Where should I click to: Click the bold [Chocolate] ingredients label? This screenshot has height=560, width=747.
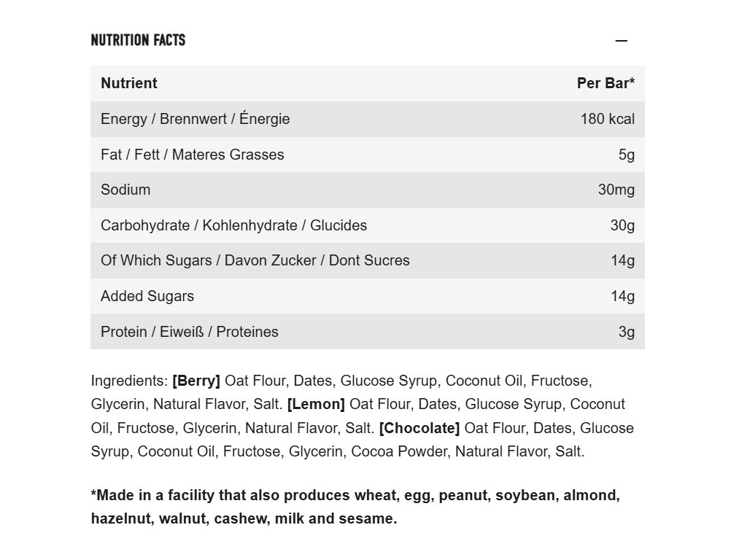tap(419, 428)
